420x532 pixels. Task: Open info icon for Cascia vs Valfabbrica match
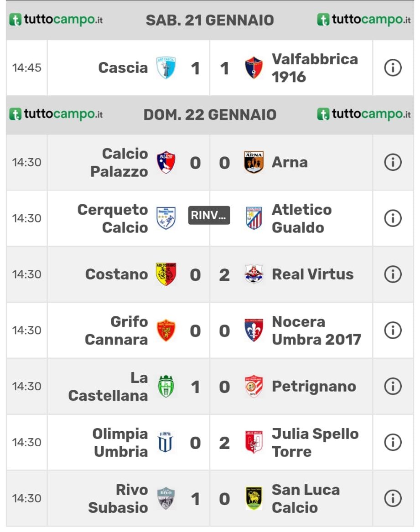[393, 68]
